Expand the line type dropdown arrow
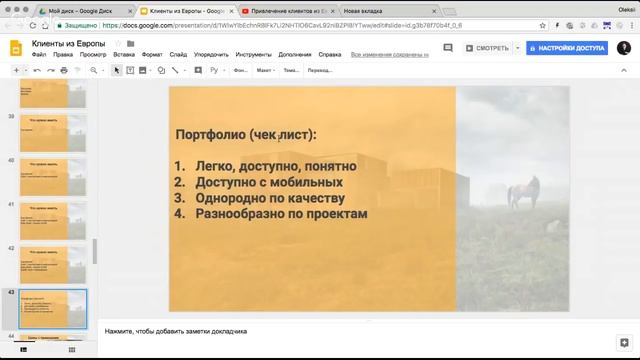Image resolution: width=640 pixels, height=360 pixels. coord(185,70)
